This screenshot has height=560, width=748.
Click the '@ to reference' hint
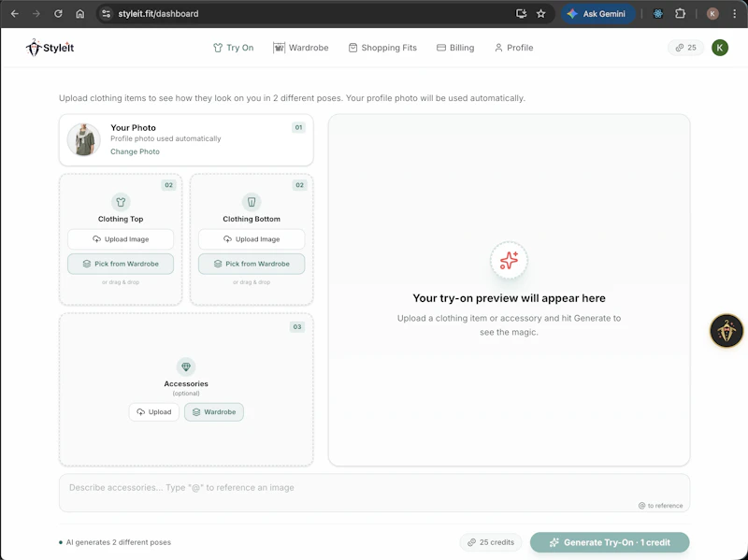click(660, 506)
